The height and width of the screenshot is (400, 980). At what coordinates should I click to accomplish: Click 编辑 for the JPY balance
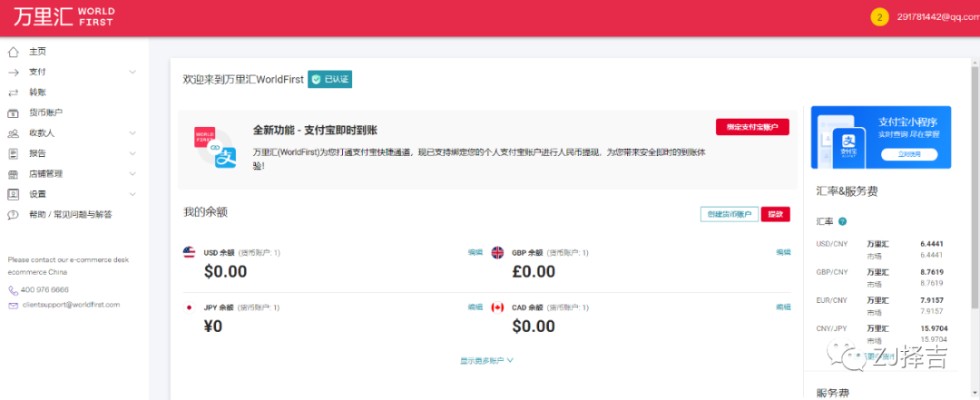point(475,307)
